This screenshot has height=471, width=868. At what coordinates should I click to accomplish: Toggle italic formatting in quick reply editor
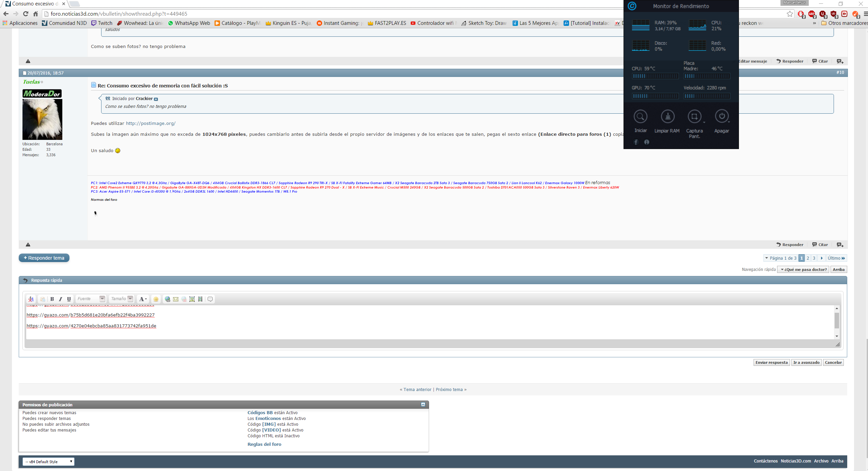61,299
